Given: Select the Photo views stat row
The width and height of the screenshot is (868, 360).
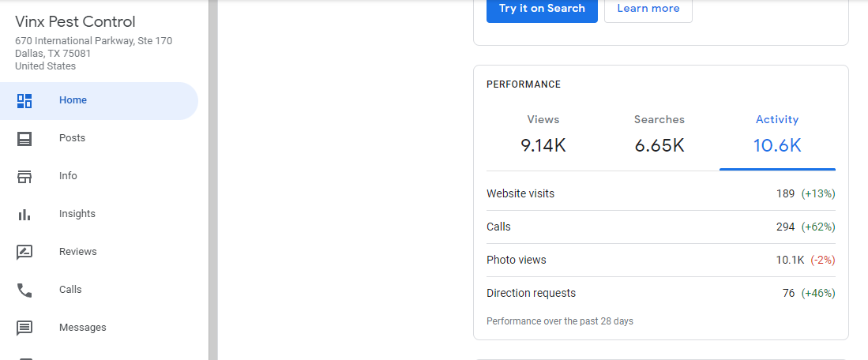Looking at the screenshot, I should (x=660, y=260).
